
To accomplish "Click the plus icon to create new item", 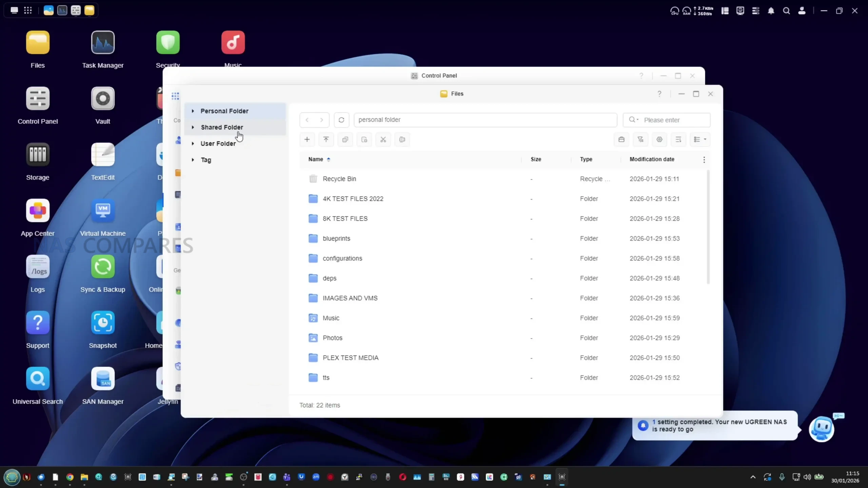I will point(307,139).
